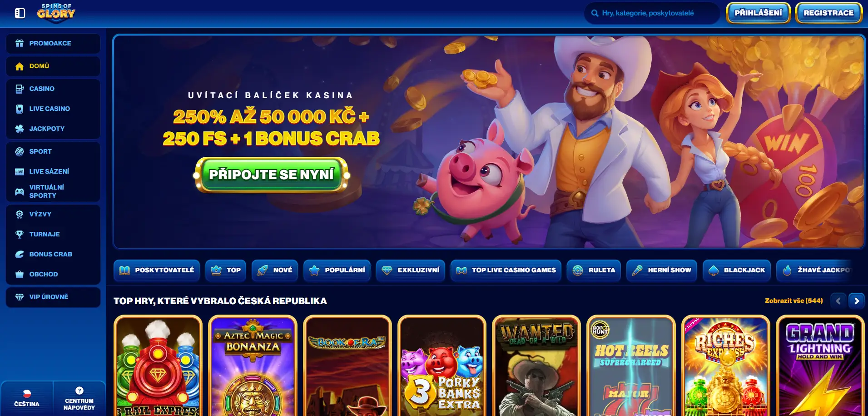
Task: Open Sport section ball icon
Action: click(x=20, y=152)
